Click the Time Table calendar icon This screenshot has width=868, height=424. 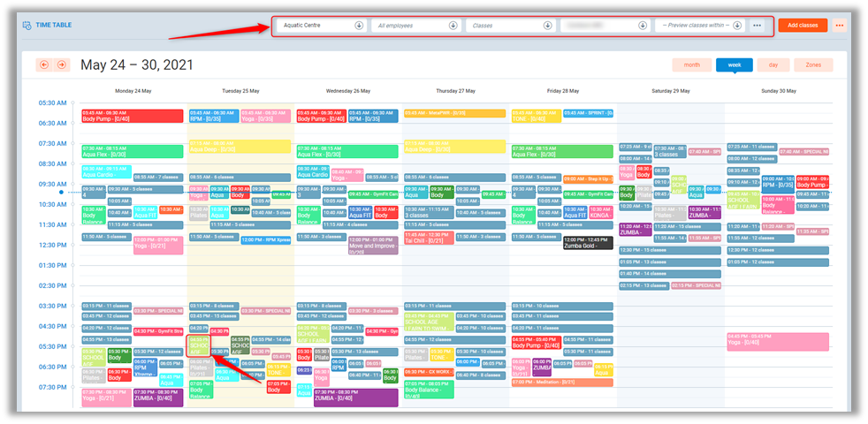coord(27,26)
